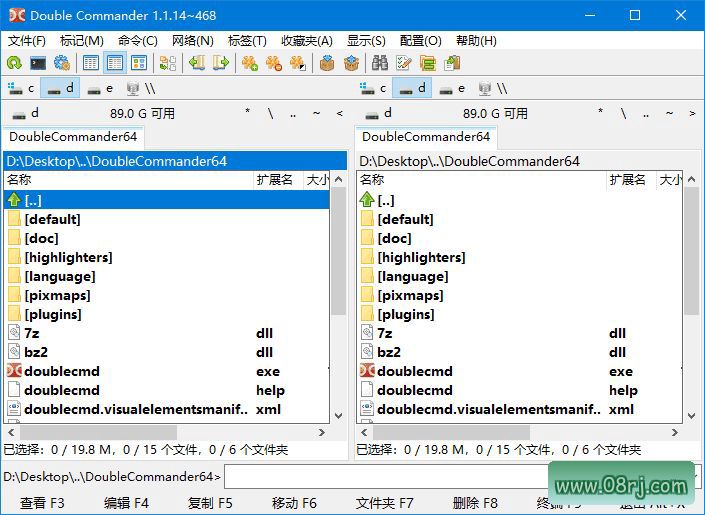Click the right panel's horizontal scrollbar thumb
This screenshot has height=515, width=705.
point(451,432)
